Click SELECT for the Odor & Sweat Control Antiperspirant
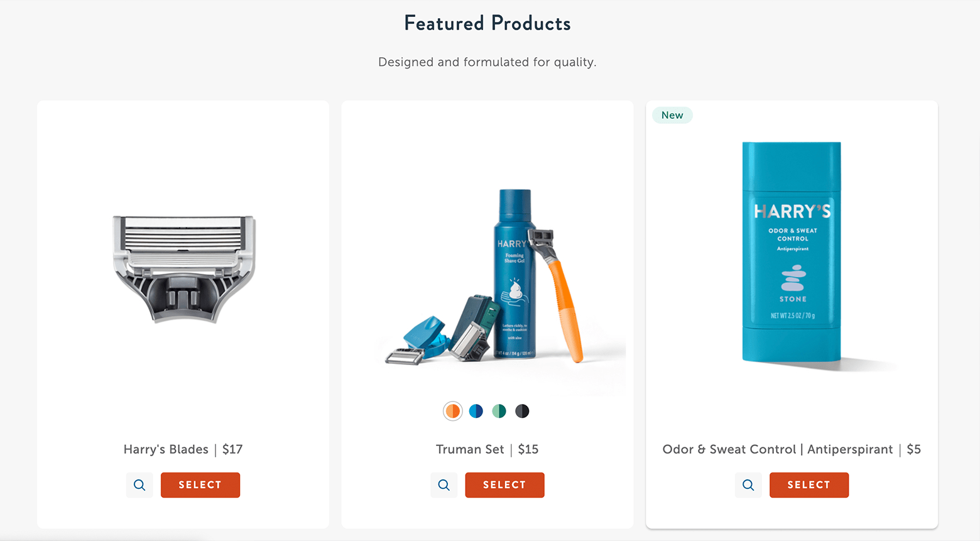The image size is (980, 541). 809,484
